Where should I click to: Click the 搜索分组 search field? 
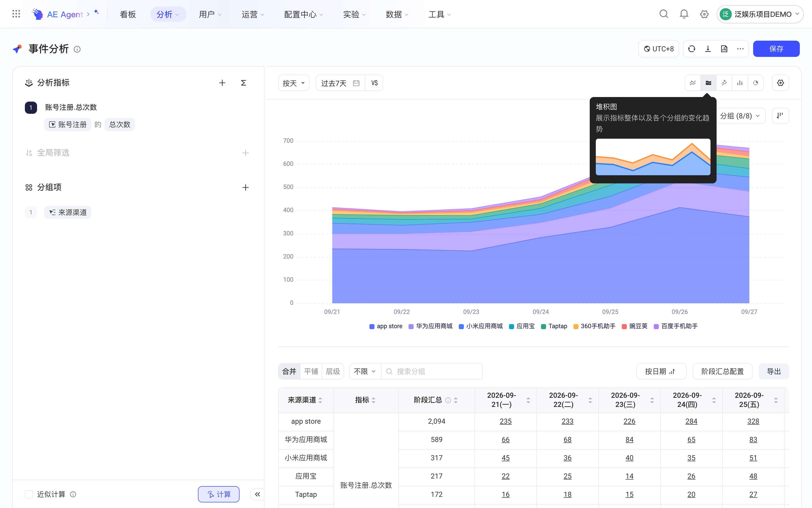(x=432, y=371)
